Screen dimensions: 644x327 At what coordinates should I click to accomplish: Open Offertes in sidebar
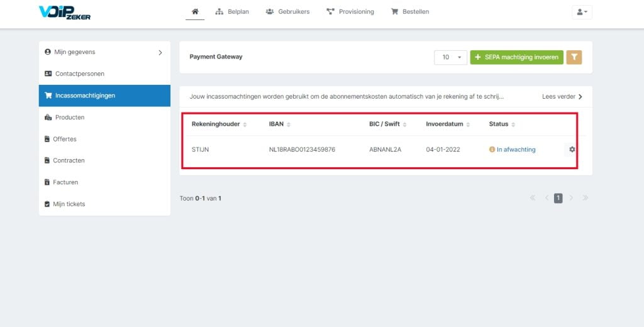105,139
